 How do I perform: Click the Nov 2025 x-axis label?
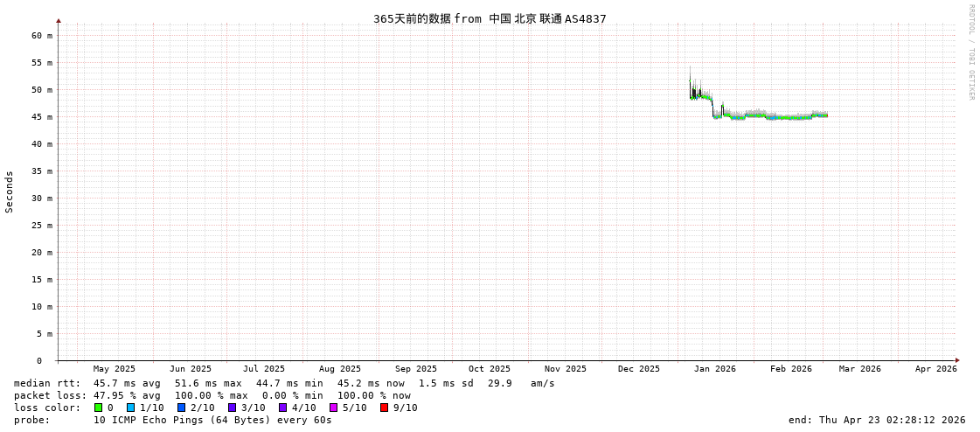565,369
